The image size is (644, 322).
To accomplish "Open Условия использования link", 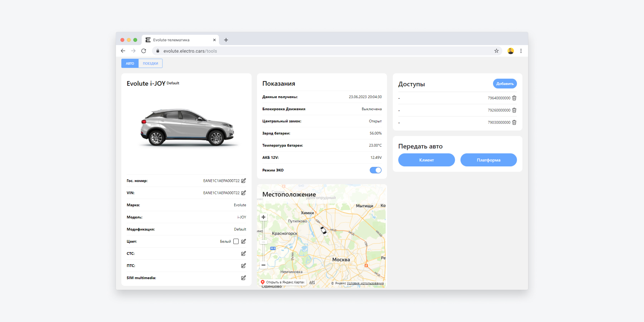I will 365,283.
